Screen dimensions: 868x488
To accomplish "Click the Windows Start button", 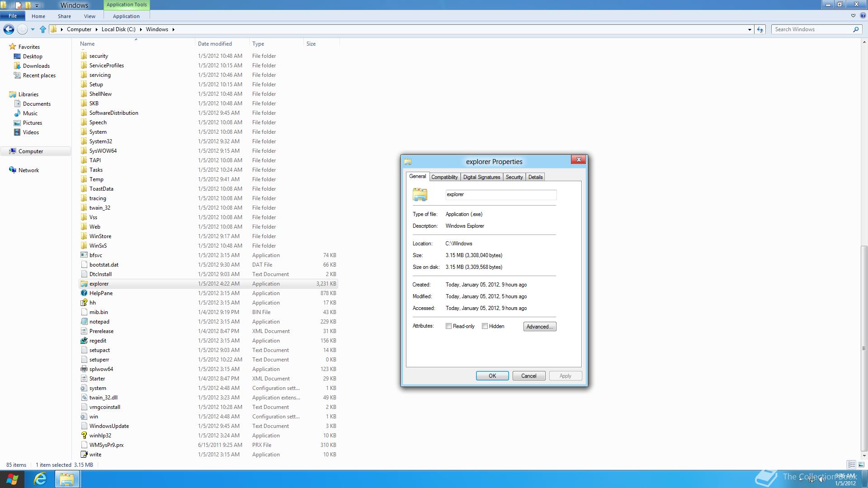I will coord(13,479).
